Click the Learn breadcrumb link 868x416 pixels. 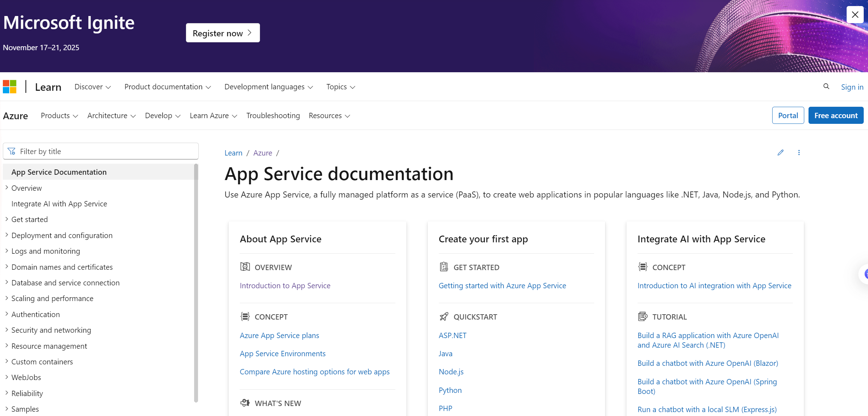233,153
